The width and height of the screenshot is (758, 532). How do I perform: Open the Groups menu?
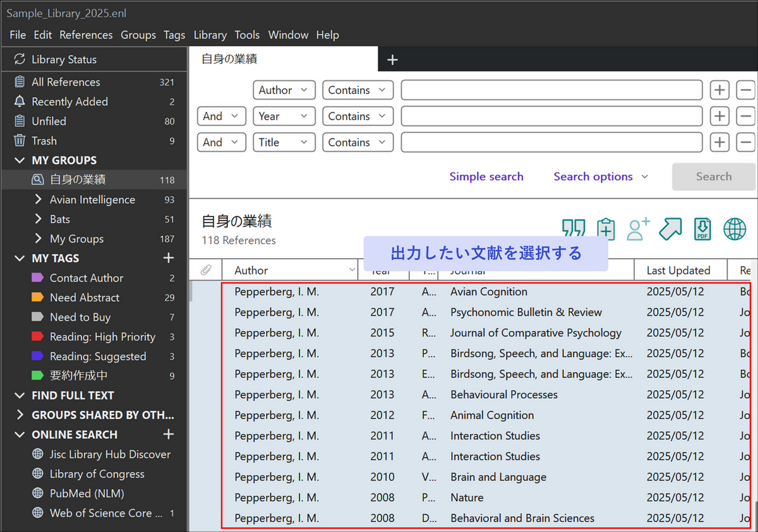138,35
